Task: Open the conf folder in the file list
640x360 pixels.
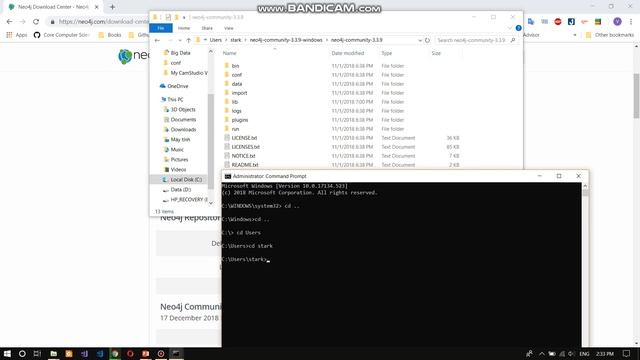Action: coord(237,75)
